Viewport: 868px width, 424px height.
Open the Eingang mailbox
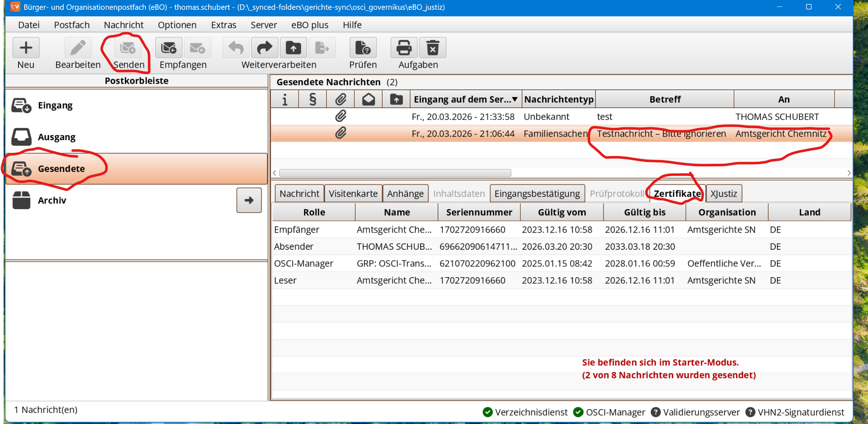[55, 105]
